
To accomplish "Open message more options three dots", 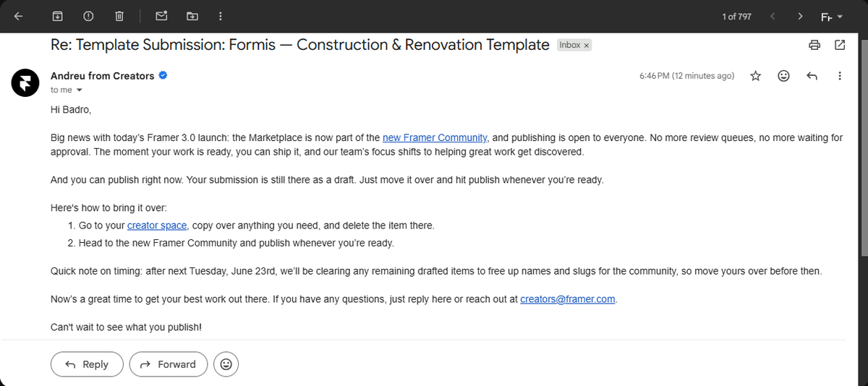I will 840,76.
